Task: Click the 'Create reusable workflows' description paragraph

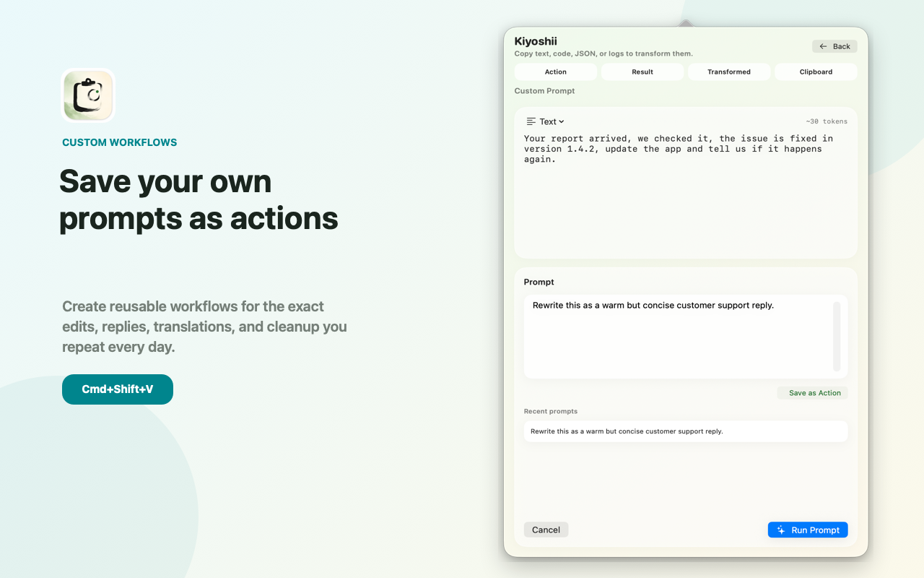Action: click(x=205, y=327)
